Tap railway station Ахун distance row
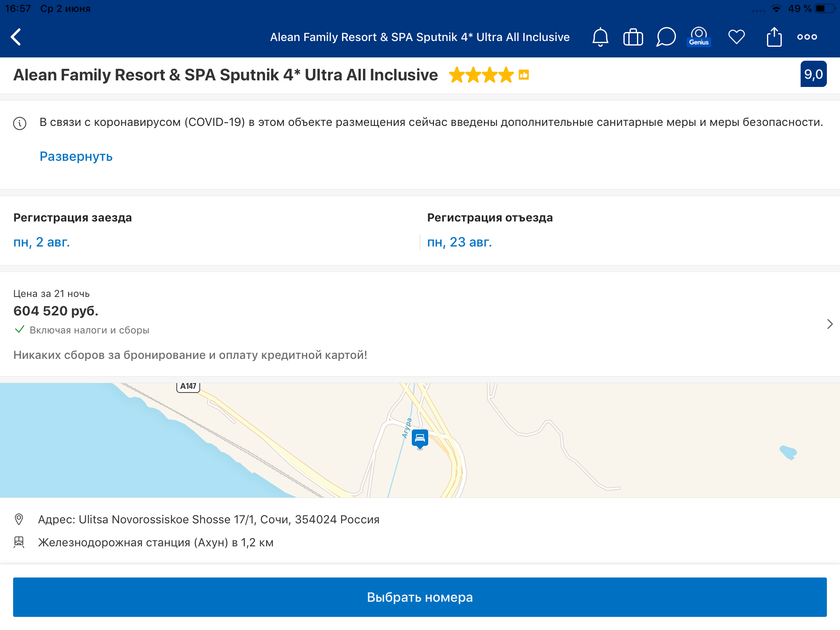840x630 pixels. (x=156, y=542)
